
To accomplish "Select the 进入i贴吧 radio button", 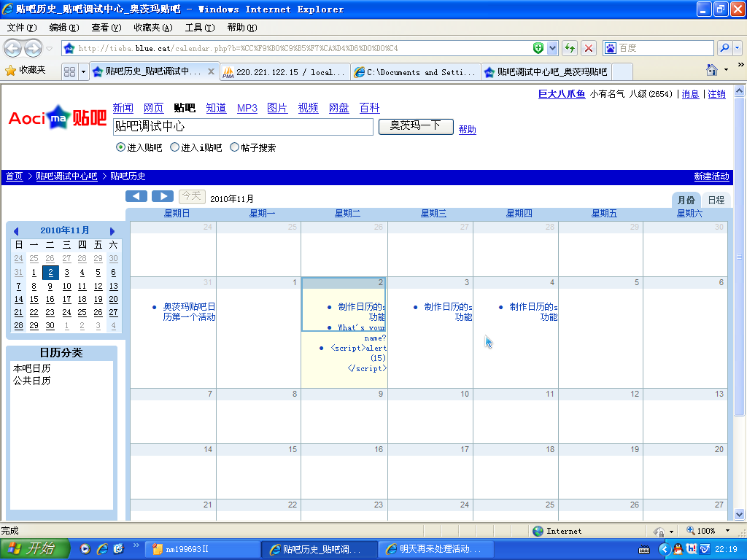I will click(175, 147).
